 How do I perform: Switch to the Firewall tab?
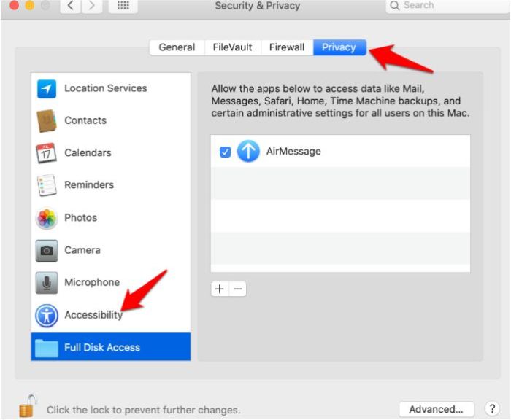(x=287, y=47)
